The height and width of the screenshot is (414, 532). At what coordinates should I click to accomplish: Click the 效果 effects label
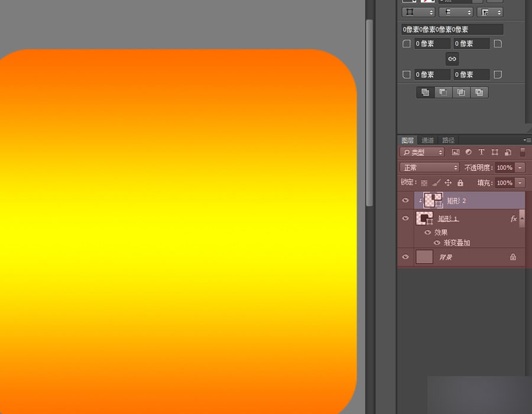coord(441,232)
